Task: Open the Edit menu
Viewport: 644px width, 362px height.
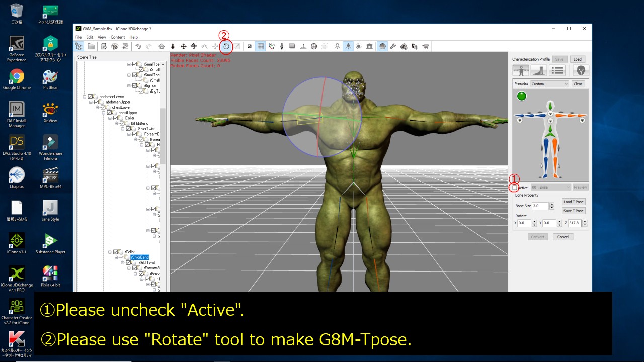Action: (90, 37)
